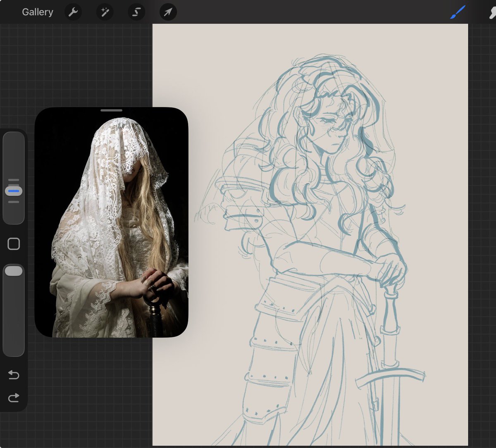The width and height of the screenshot is (496, 448).
Task: Click the reference photo of veiled woman
Action: pyautogui.click(x=111, y=222)
